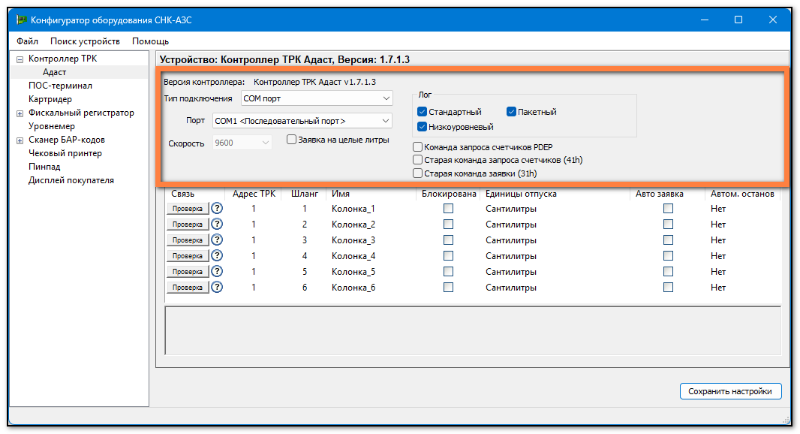Open the Тип подключения dropdown
This screenshot has width=800, height=434.
pos(316,99)
